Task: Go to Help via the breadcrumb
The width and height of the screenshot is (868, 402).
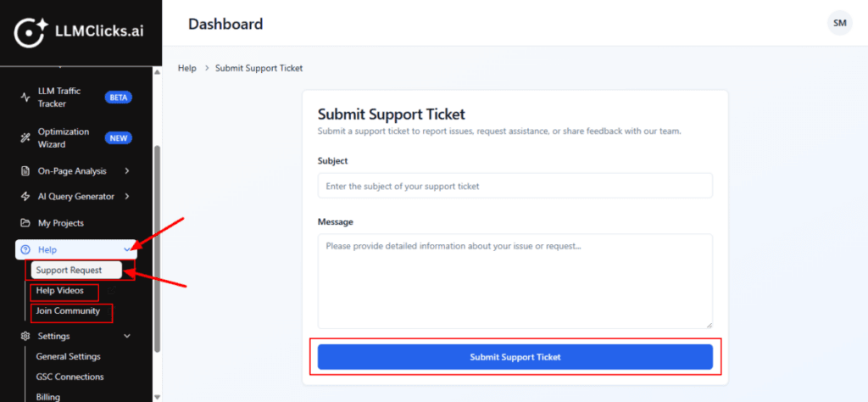Action: pos(187,68)
